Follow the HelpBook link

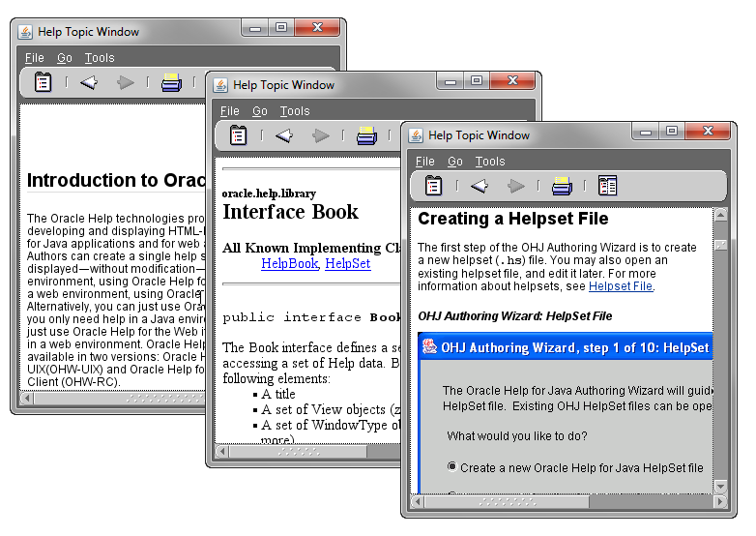click(289, 264)
